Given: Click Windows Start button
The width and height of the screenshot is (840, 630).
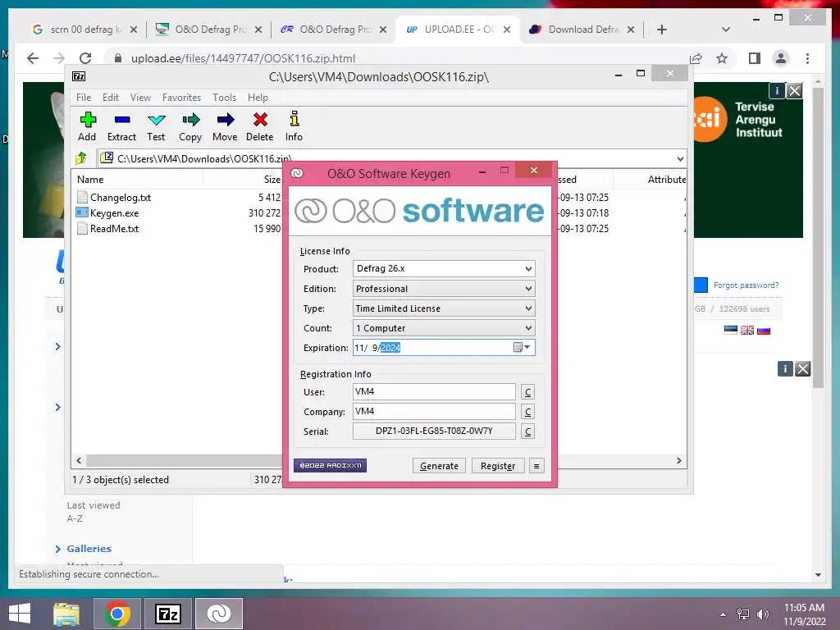Looking at the screenshot, I should pyautogui.click(x=20, y=614).
